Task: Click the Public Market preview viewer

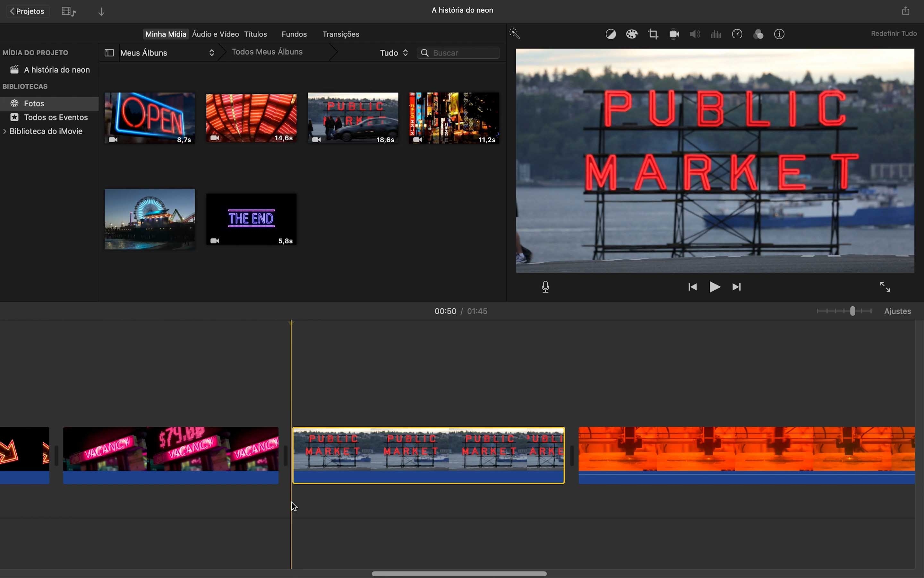Action: (x=715, y=161)
